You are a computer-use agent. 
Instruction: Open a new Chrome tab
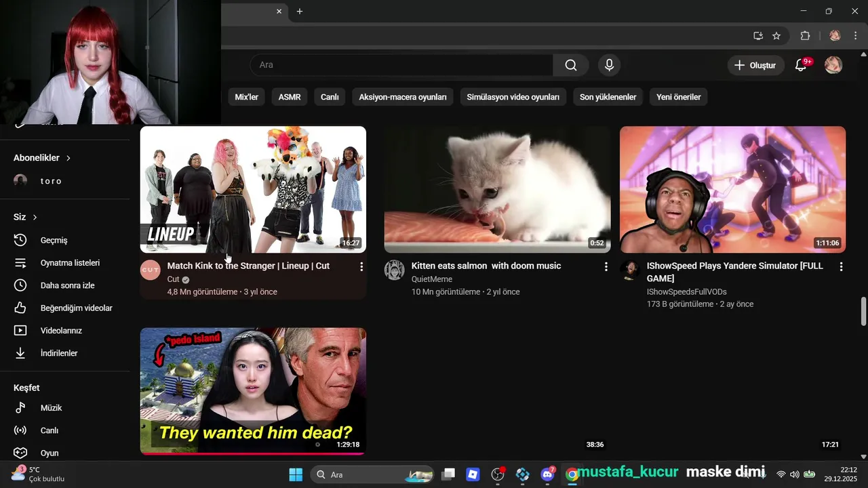click(299, 12)
